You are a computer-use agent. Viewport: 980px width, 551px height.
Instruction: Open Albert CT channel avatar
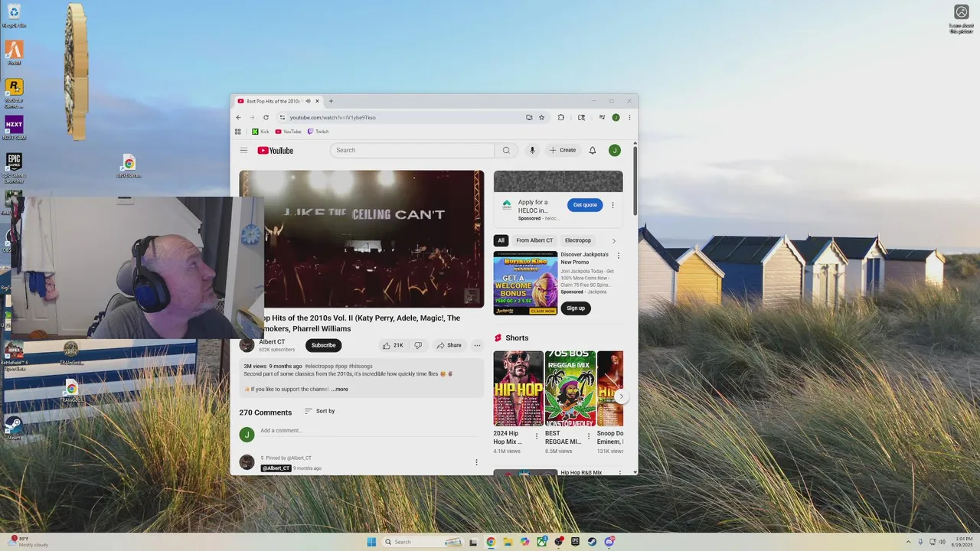coord(247,345)
